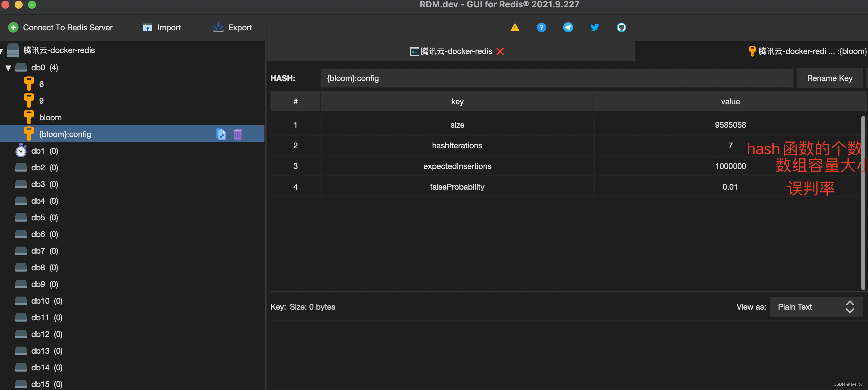Screen dimensions: 868x390
Task: Click the db1 loading timer icon
Action: [x=21, y=151]
